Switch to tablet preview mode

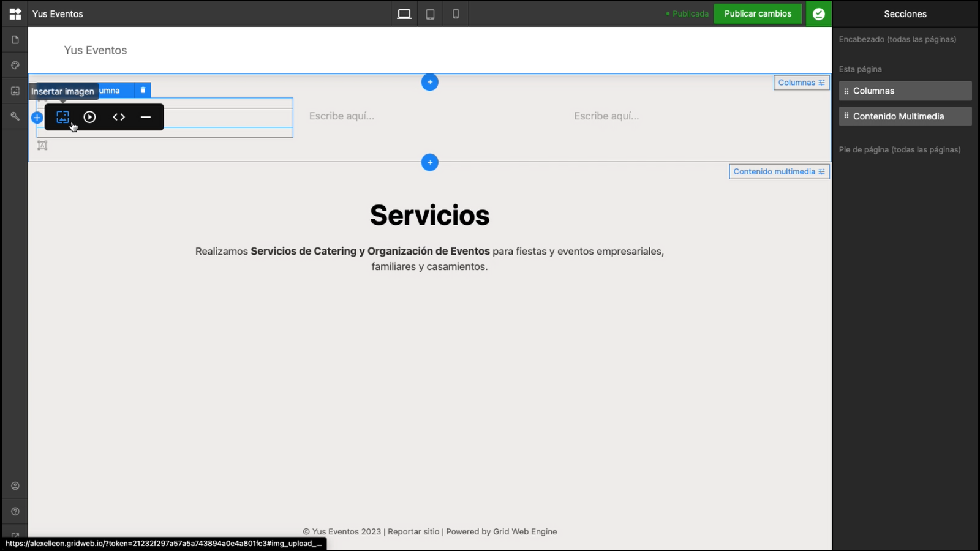point(431,14)
